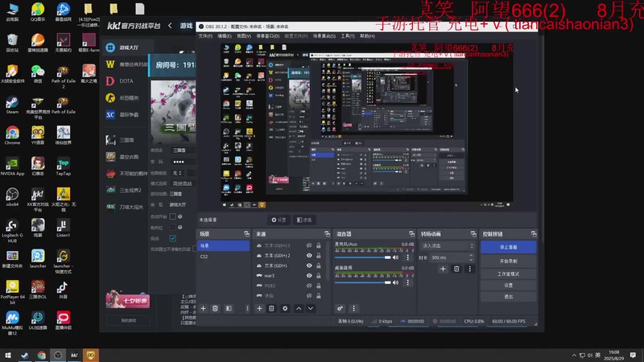Open OBS 视图(V) menu
The width and height of the screenshot is (644, 362).
click(244, 36)
